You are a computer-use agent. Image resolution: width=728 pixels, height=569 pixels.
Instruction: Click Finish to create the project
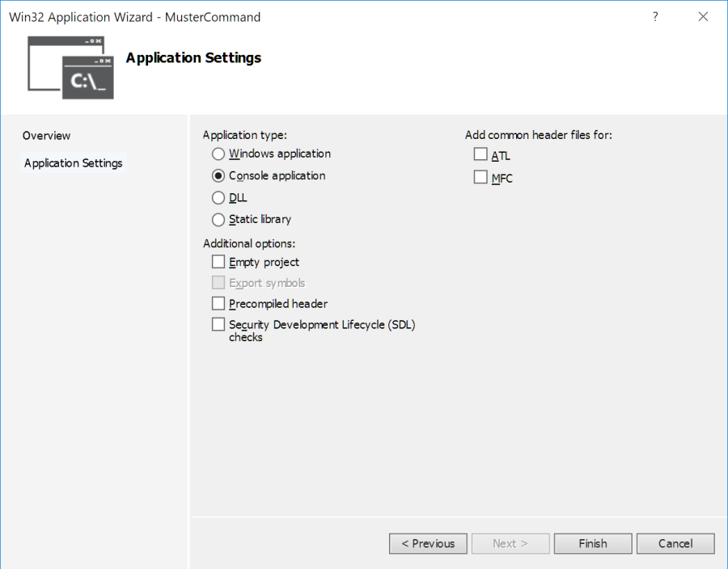[593, 543]
